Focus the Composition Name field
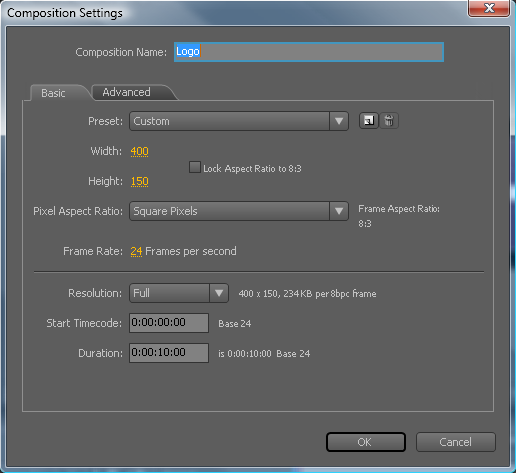This screenshot has width=516, height=473. [309, 52]
